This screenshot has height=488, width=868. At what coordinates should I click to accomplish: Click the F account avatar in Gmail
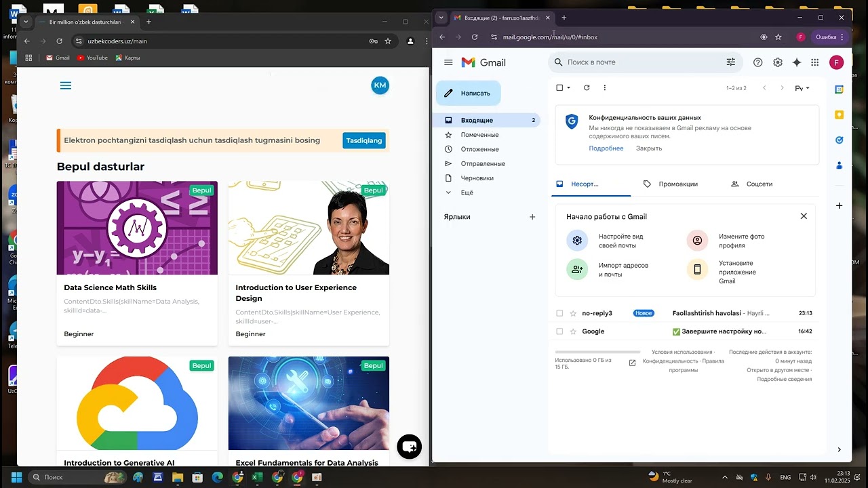click(837, 62)
